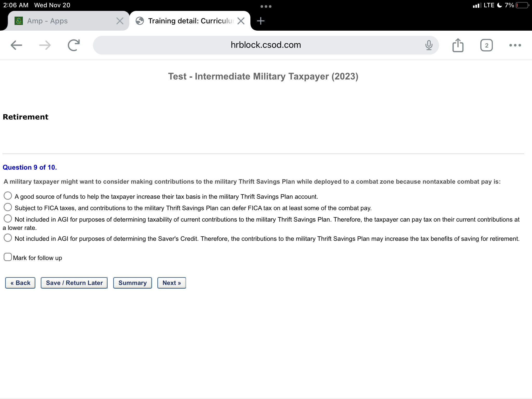Select answer about FICA taxes deferral
This screenshot has height=399, width=532.
click(8, 207)
